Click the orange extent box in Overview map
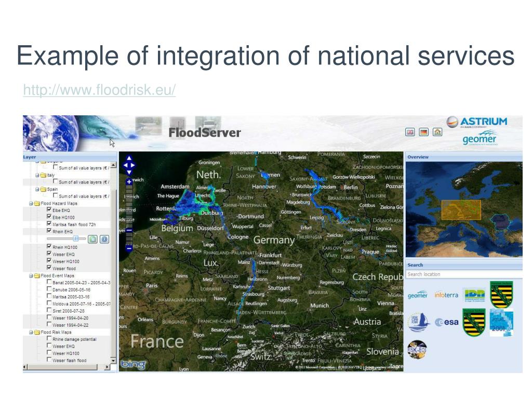 click(461, 210)
